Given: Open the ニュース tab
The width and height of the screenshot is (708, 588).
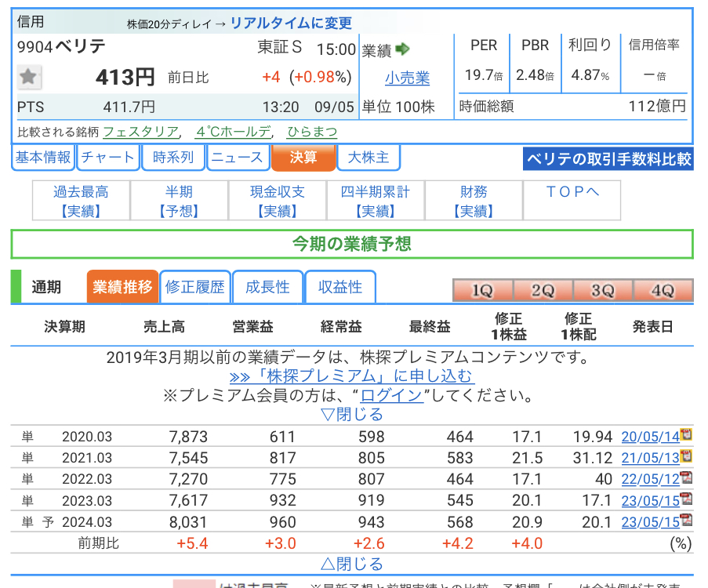Looking at the screenshot, I should [x=238, y=157].
